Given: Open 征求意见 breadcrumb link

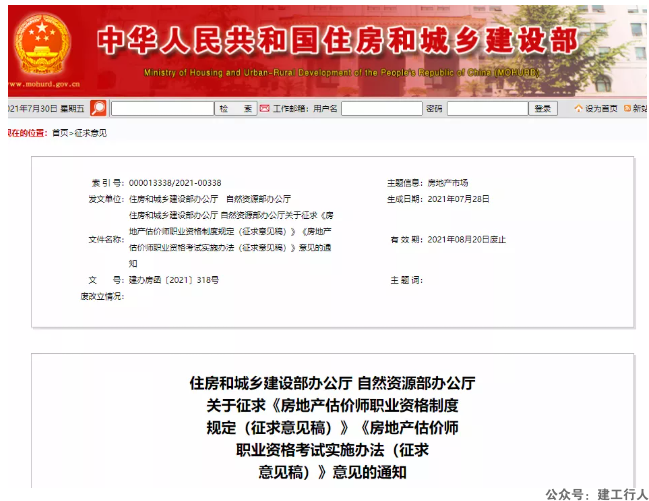Looking at the screenshot, I should click(91, 133).
